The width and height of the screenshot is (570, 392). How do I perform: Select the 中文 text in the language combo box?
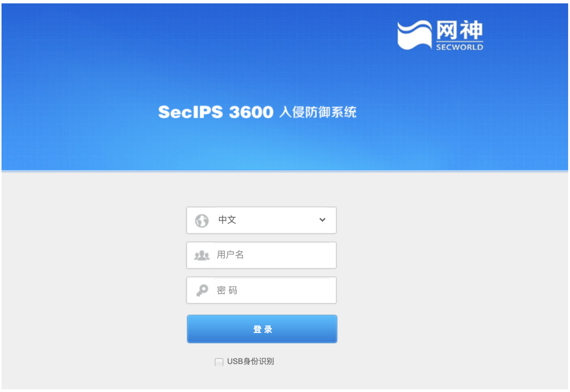tap(227, 220)
